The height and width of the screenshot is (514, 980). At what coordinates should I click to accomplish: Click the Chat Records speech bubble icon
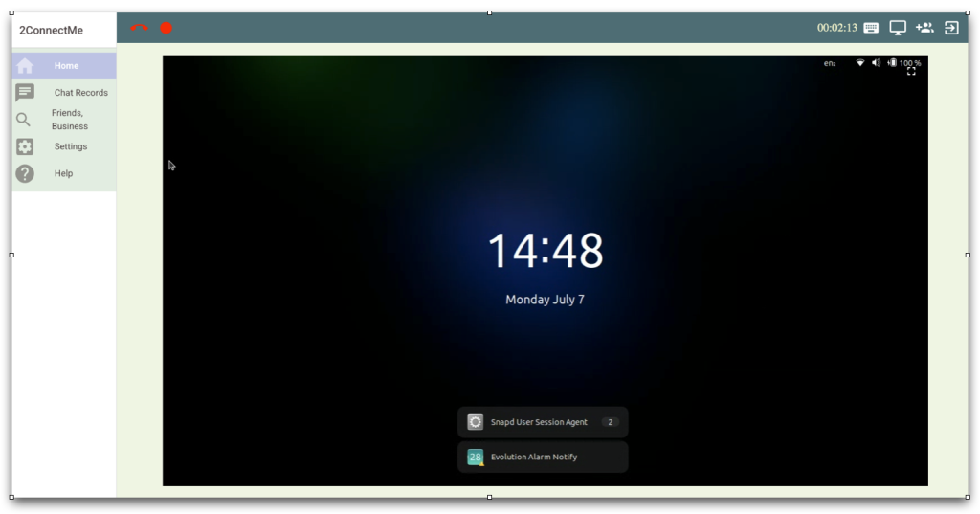[x=25, y=93]
